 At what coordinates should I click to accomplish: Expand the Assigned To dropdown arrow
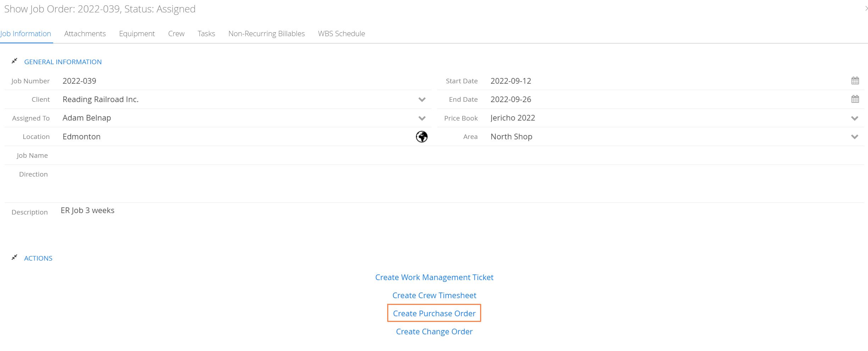click(x=422, y=118)
